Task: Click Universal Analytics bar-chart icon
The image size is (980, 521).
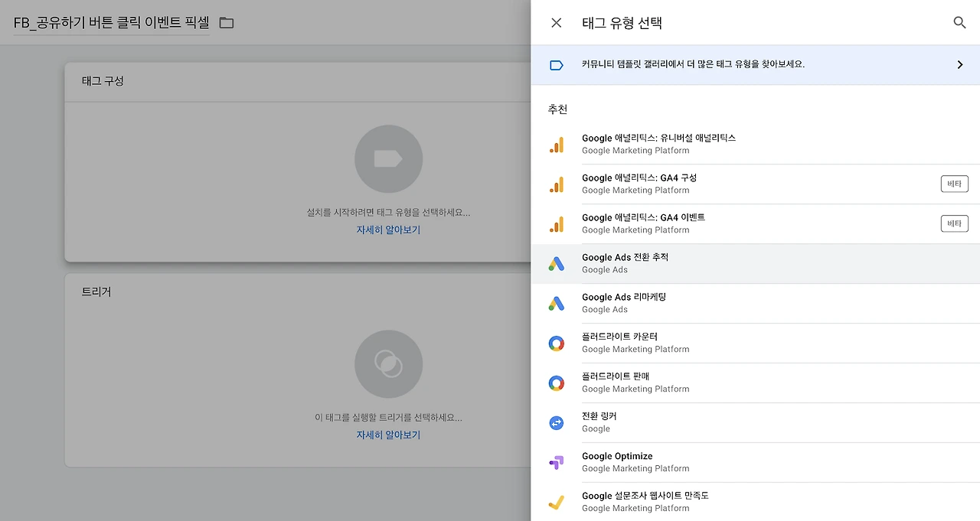Action: 557,145
